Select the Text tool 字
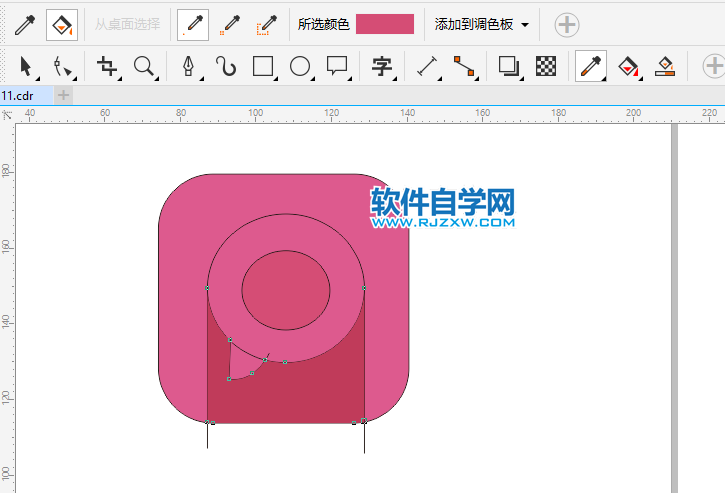Viewport: 725px width, 493px height. pyautogui.click(x=382, y=67)
